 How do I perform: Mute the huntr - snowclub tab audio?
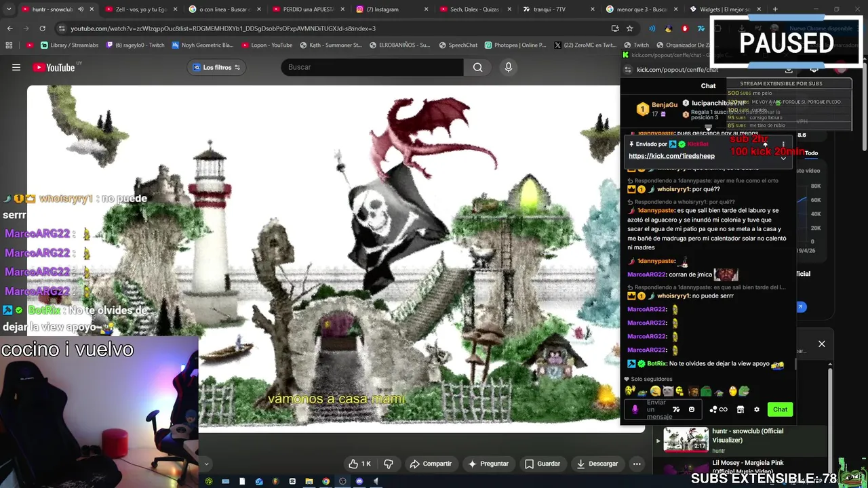[x=81, y=9]
